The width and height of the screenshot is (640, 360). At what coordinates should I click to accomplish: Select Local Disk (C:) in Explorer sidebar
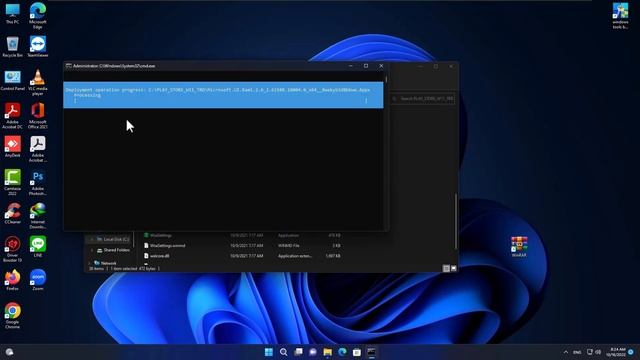pos(113,239)
